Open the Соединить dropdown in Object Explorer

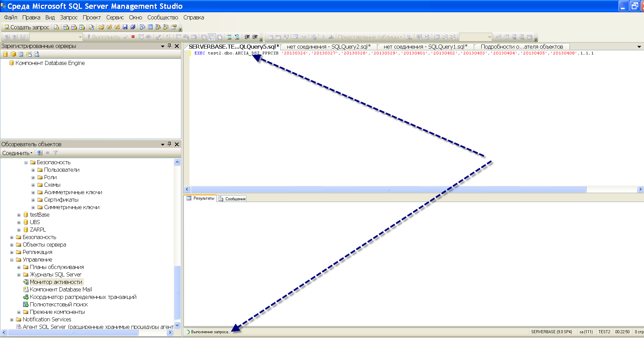point(17,153)
